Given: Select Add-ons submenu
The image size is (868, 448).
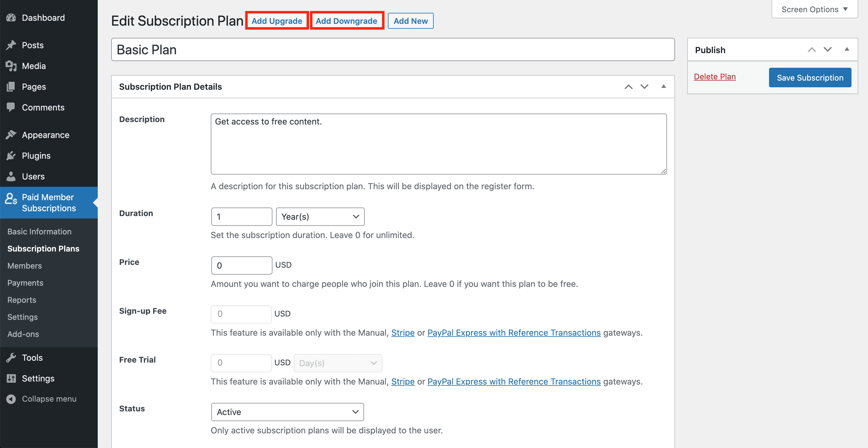Looking at the screenshot, I should click(23, 334).
